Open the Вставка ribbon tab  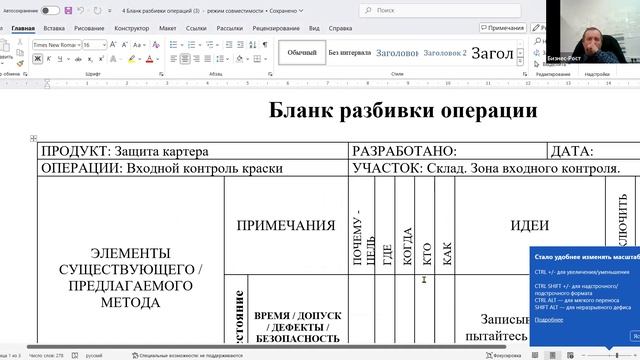[x=54, y=28]
